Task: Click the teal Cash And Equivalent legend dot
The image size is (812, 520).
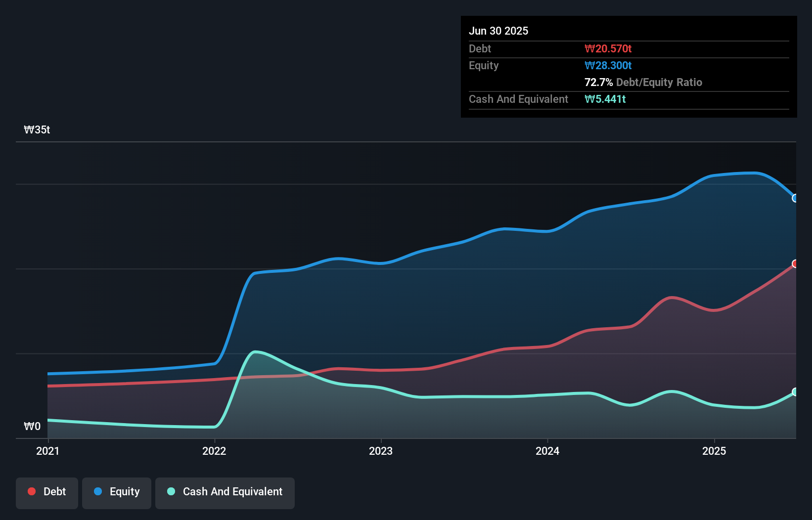Action: pos(170,491)
